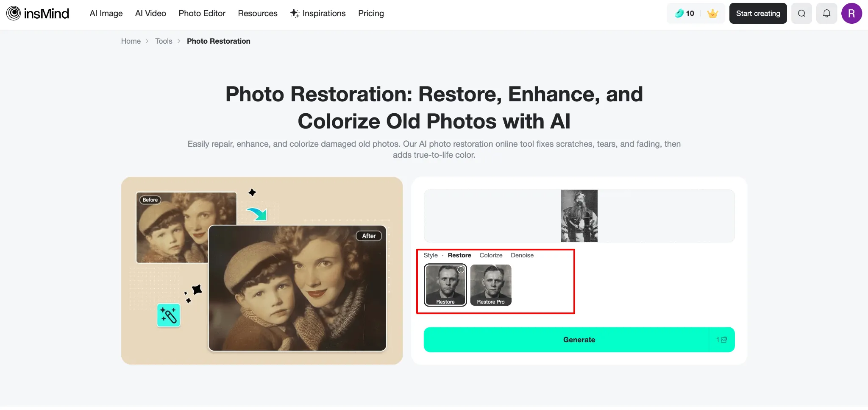Screen dimensions: 868x410
Task: Click the info icon on Restore thumbnail
Action: click(x=461, y=270)
